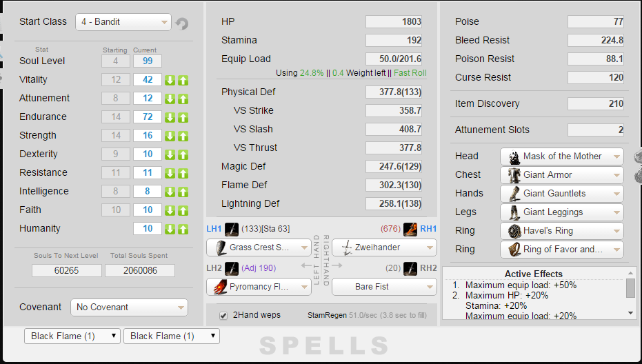Click the LH1 weapon slot icon
Image resolution: width=642 pixels, height=364 pixels.
click(232, 229)
